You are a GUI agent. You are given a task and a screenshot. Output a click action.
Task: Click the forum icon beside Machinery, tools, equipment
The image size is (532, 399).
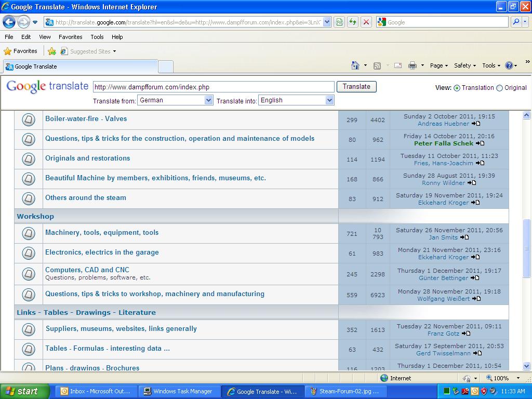(29, 233)
